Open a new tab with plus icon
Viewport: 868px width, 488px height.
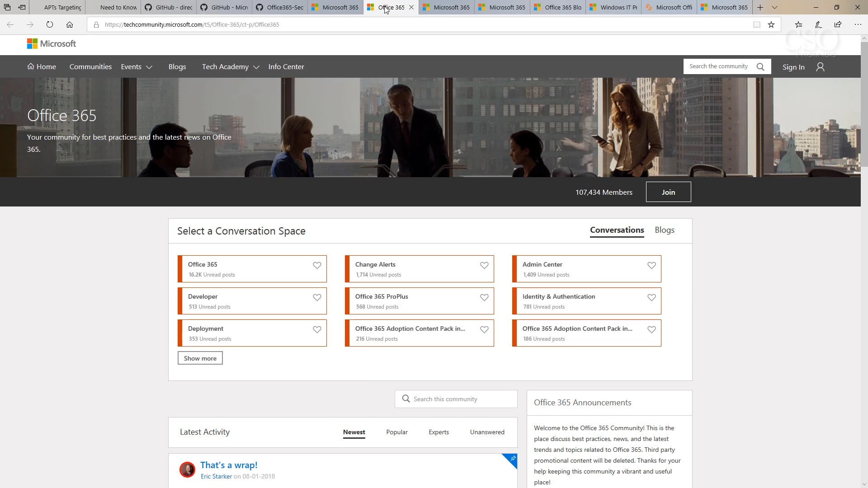click(760, 7)
